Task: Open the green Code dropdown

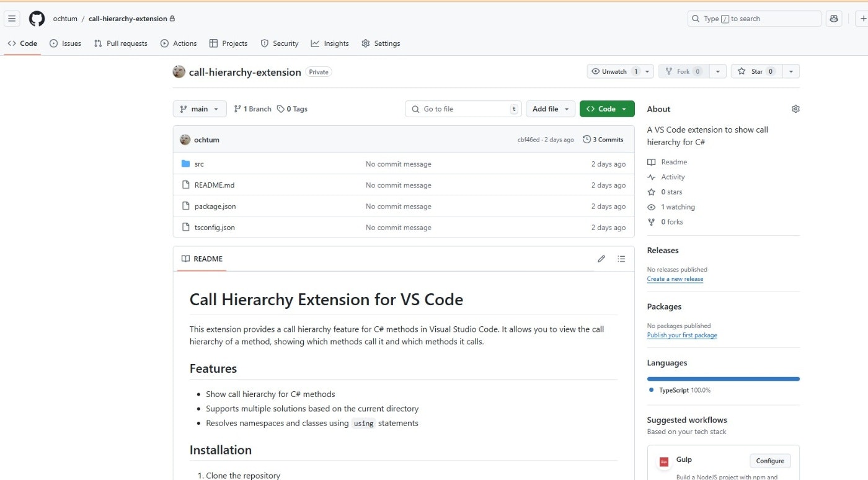Action: pyautogui.click(x=607, y=109)
